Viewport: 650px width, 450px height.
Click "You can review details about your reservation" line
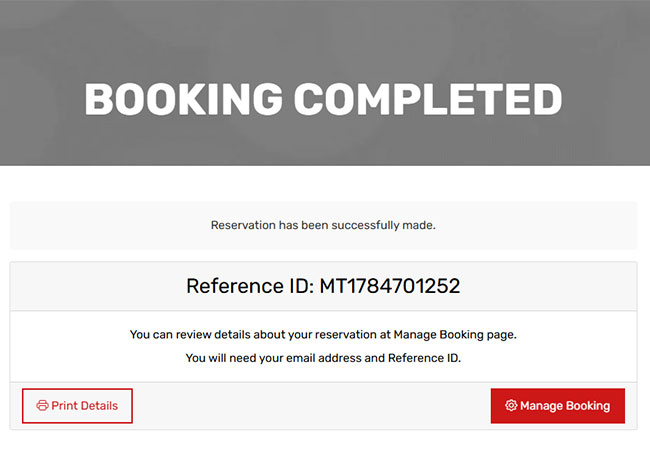(x=323, y=334)
